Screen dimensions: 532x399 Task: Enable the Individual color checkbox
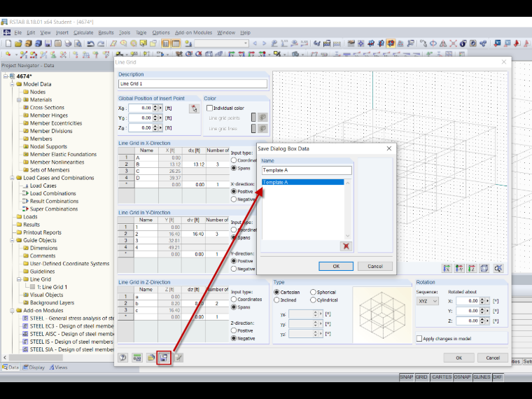point(210,108)
